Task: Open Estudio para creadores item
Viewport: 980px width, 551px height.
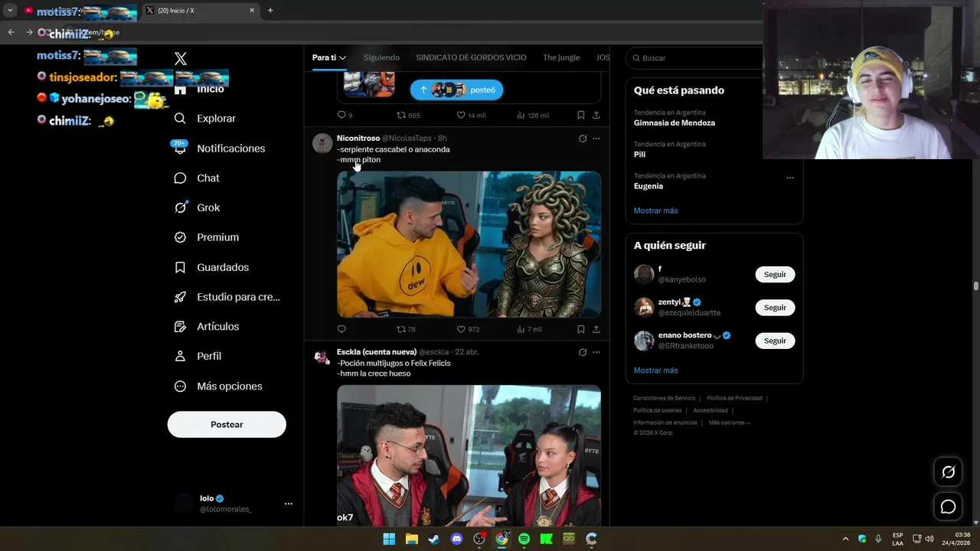Action: [227, 297]
